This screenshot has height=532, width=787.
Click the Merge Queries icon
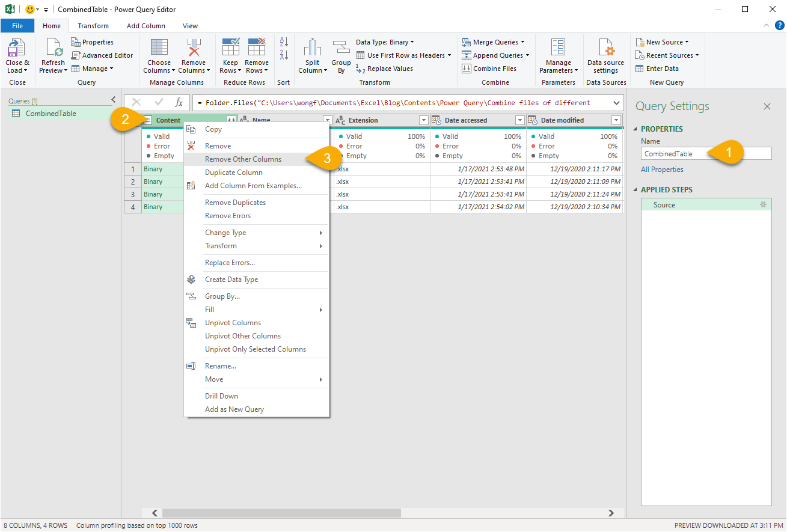[494, 41]
